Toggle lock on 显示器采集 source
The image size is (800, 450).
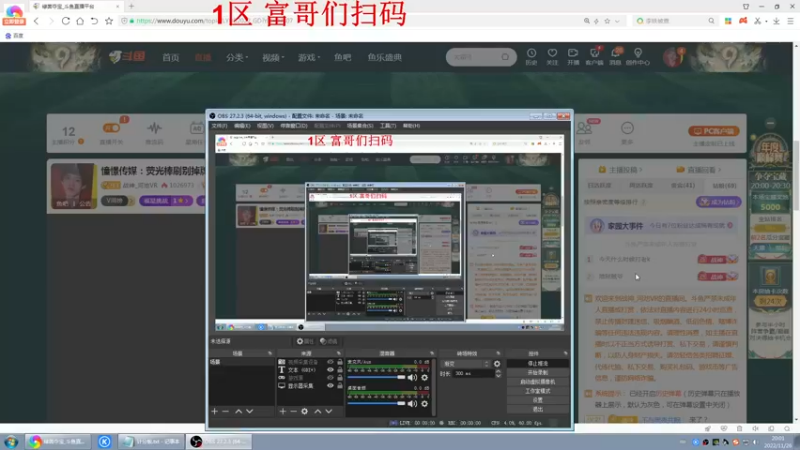340,386
